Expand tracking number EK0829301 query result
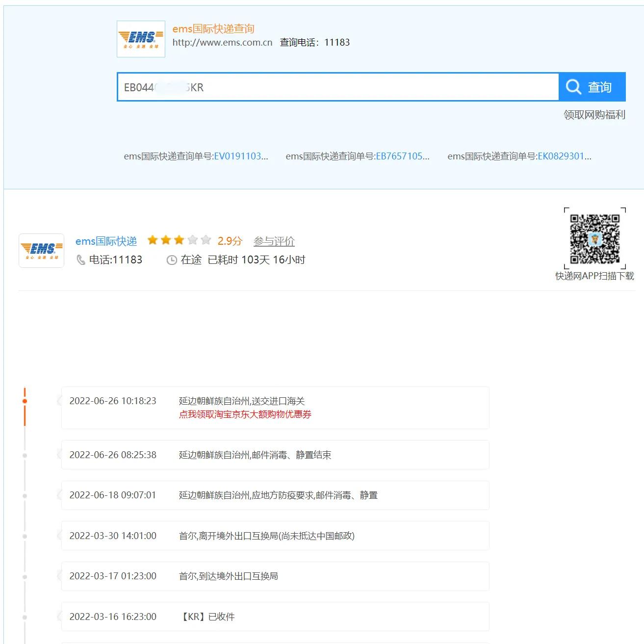This screenshot has width=644, height=644. (565, 156)
